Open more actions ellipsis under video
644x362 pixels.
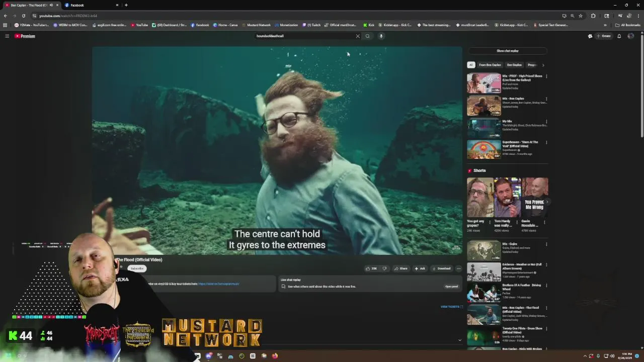(458, 268)
